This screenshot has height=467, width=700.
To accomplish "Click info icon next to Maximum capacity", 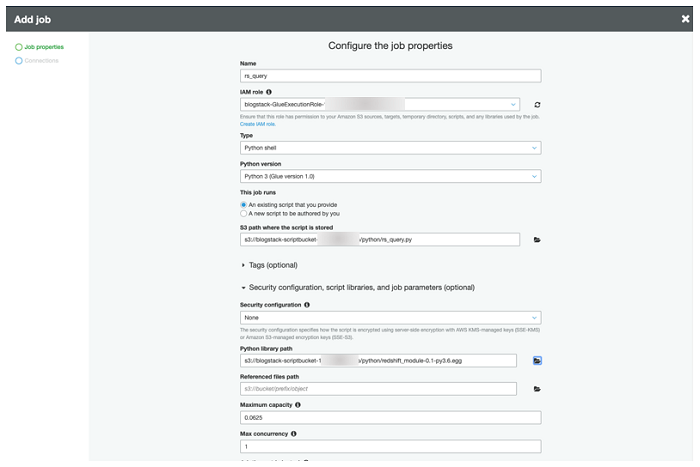I will [298, 405].
